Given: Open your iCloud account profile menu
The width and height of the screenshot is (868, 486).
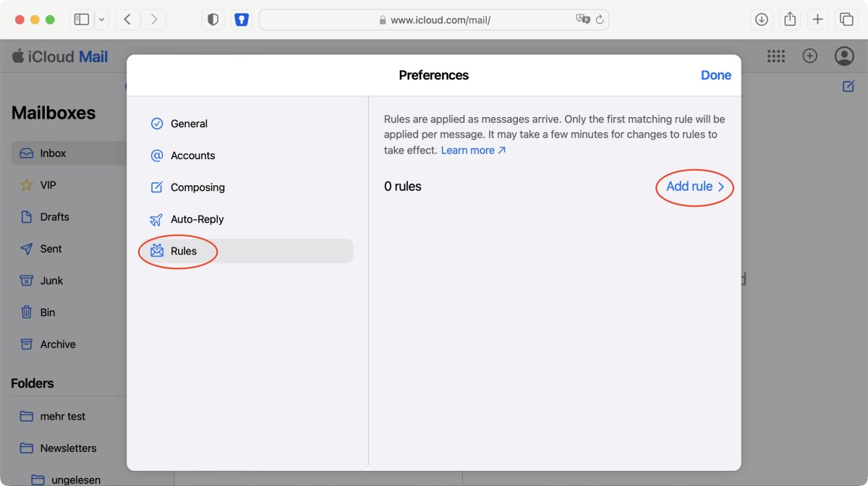Looking at the screenshot, I should pyautogui.click(x=843, y=56).
